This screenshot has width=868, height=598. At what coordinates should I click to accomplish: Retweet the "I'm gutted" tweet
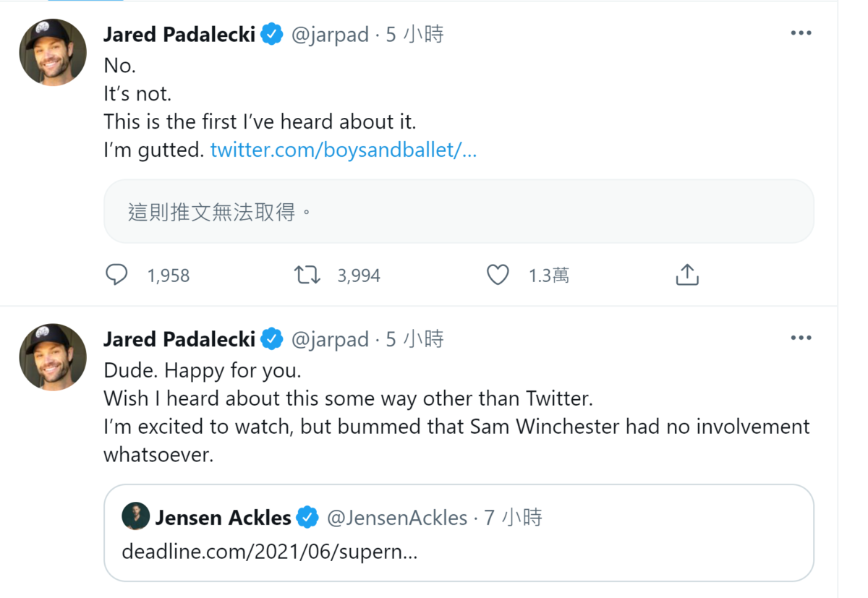307,275
